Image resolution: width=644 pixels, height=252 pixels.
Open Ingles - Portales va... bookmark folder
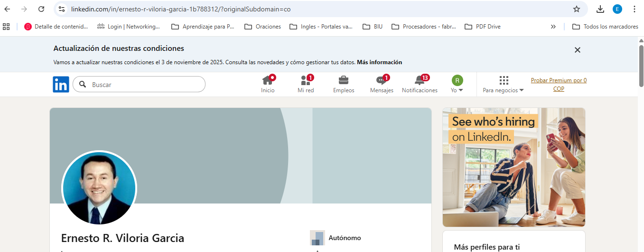321,27
